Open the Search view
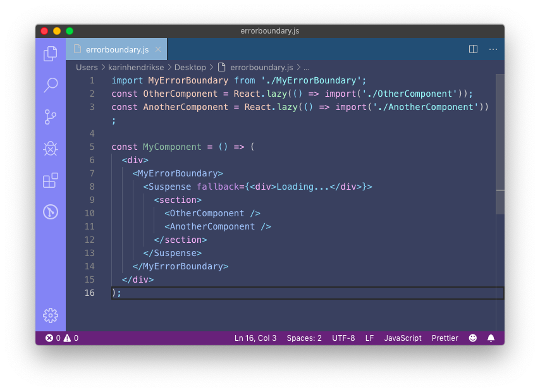This screenshot has height=392, width=540. (x=50, y=85)
